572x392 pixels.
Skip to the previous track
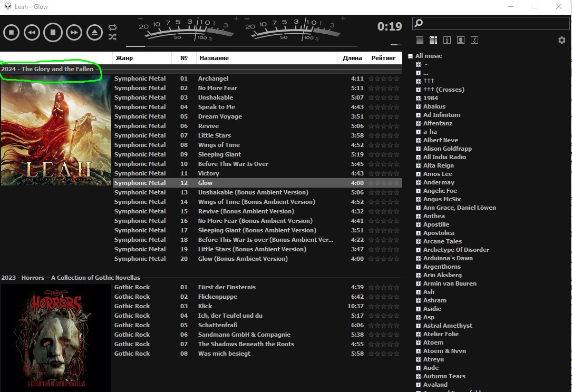tap(32, 33)
